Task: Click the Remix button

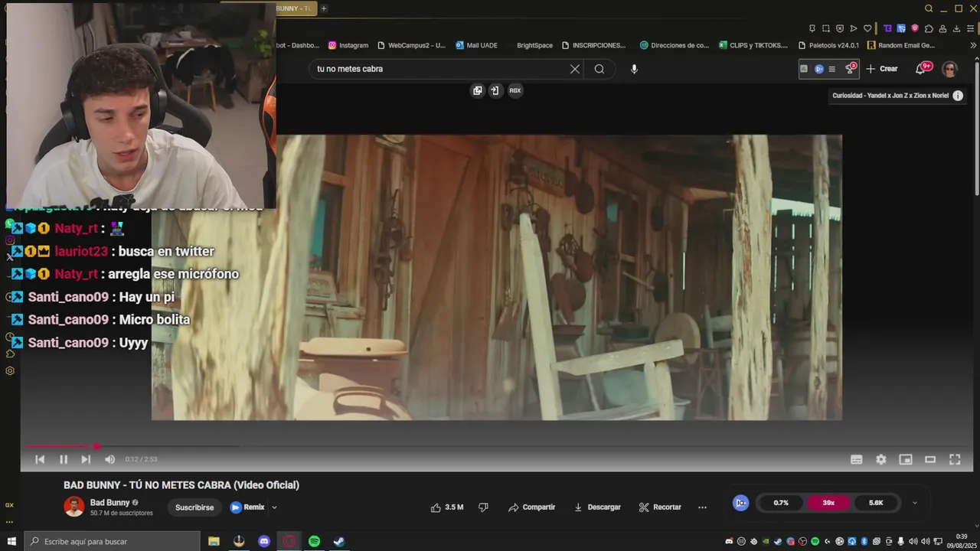Action: 247,507
